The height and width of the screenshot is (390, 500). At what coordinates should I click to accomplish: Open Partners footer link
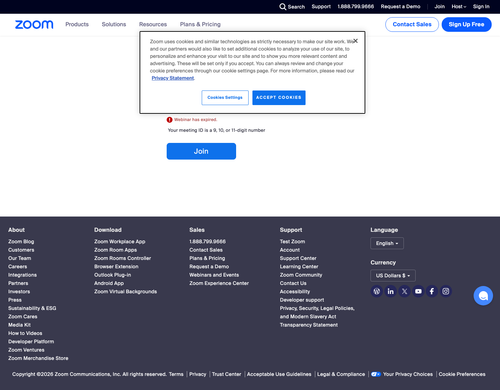(x=18, y=283)
